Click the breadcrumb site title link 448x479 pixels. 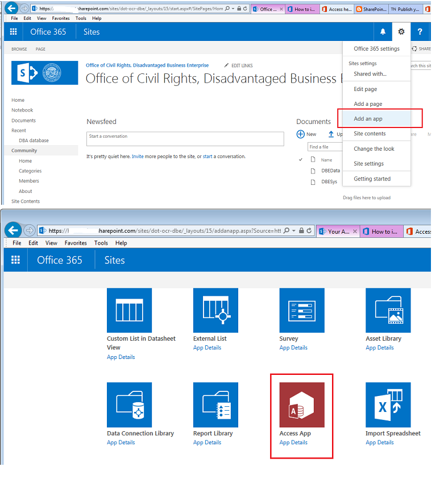click(x=147, y=65)
